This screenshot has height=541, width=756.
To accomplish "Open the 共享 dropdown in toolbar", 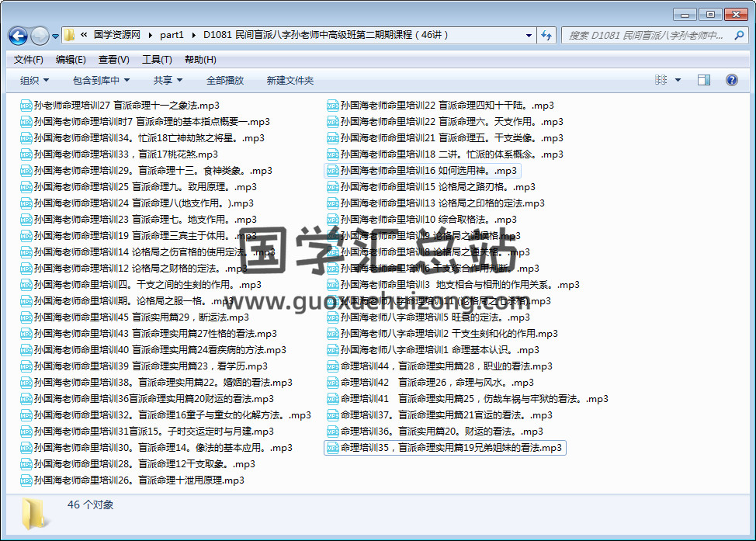I will click(x=168, y=80).
